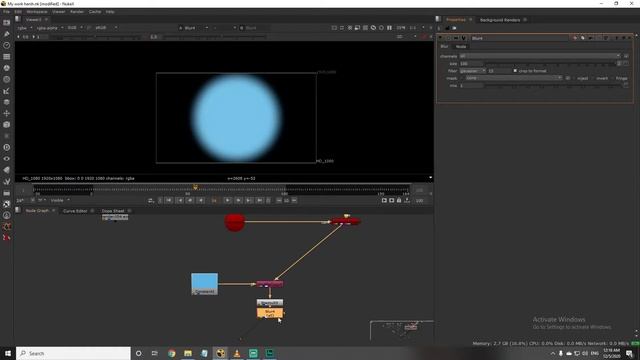Open Chrome from the taskbar

pyautogui.click(x=171, y=353)
